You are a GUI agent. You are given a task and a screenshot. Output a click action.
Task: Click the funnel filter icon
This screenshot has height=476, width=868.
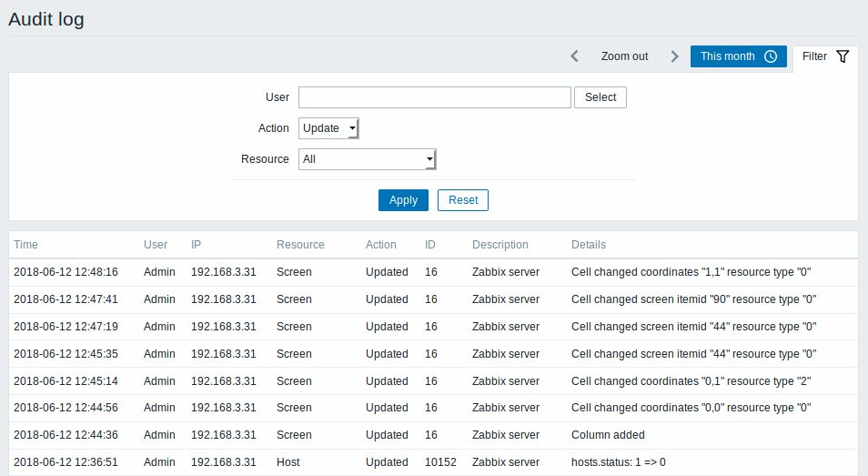tap(843, 56)
